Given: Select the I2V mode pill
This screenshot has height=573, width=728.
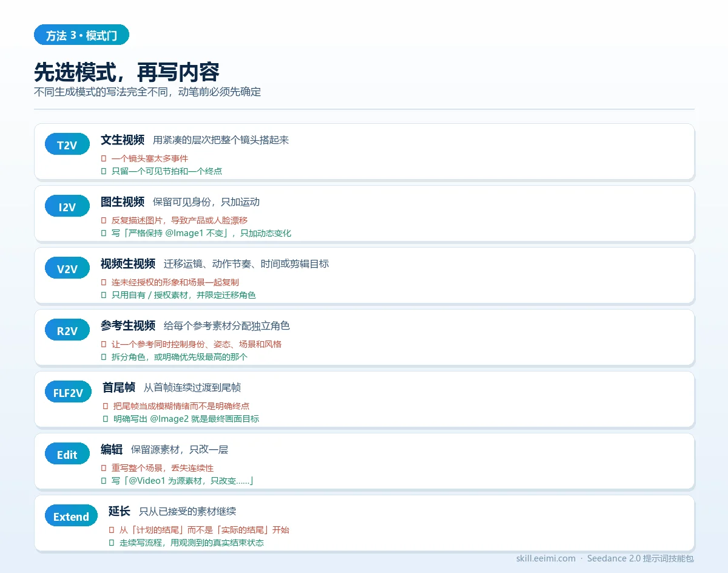Looking at the screenshot, I should coord(67,206).
